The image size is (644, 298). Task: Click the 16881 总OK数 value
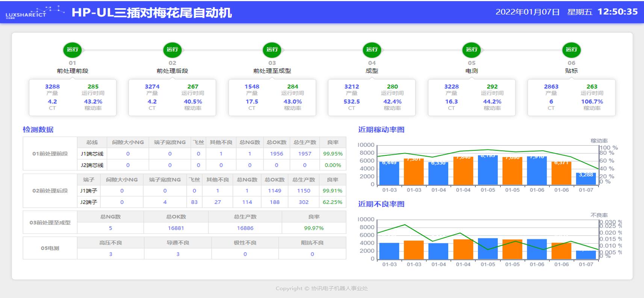[176, 228]
